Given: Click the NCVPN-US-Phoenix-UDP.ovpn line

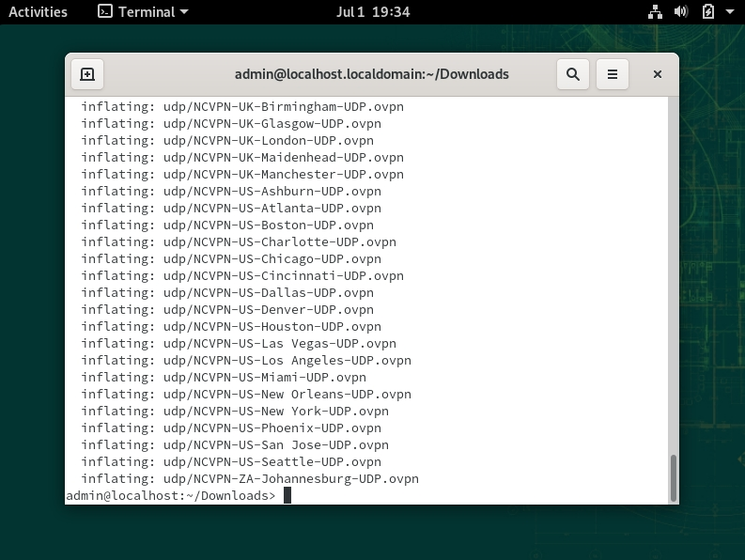Looking at the screenshot, I should tap(231, 428).
